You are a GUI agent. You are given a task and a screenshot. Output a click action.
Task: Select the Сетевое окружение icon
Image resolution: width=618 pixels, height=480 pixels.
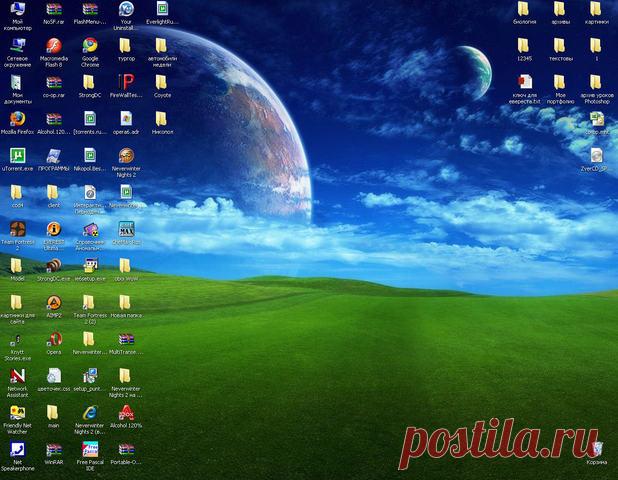coord(17,46)
